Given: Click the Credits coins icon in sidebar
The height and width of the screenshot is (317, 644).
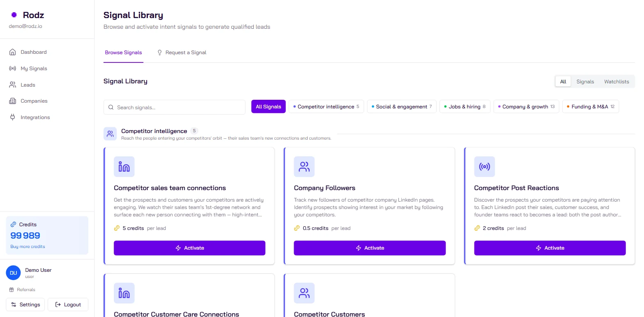Looking at the screenshot, I should tap(14, 225).
